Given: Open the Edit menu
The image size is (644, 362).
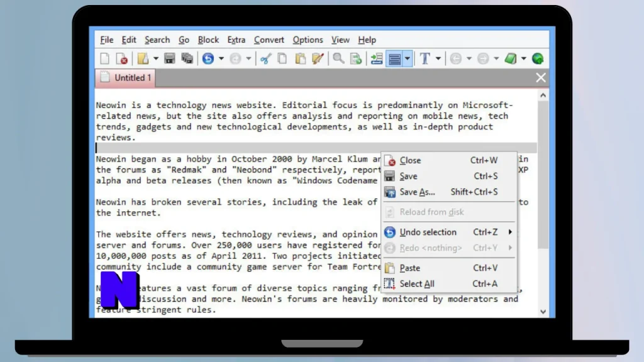Looking at the screenshot, I should (129, 40).
